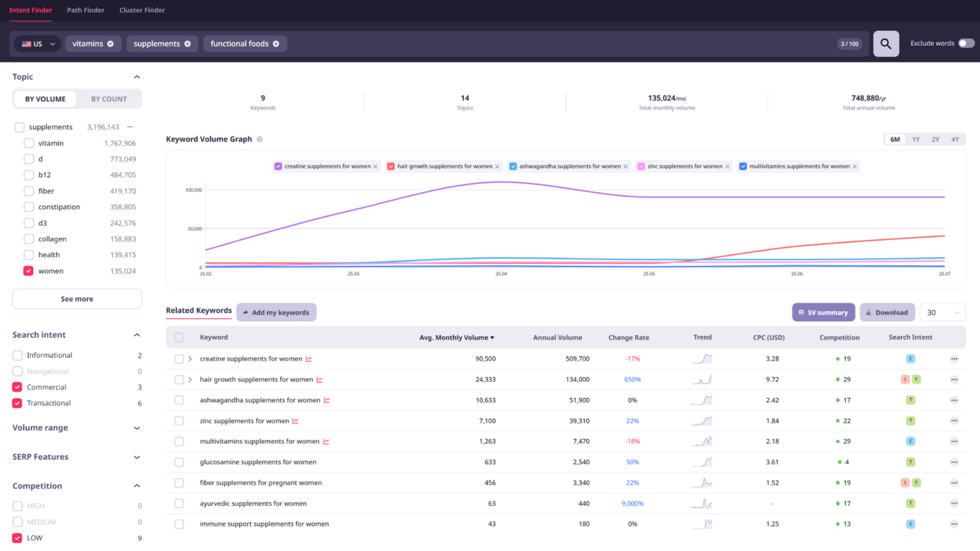The width and height of the screenshot is (980, 551).
Task: Remove the functional foods keyword chip
Action: click(x=276, y=44)
